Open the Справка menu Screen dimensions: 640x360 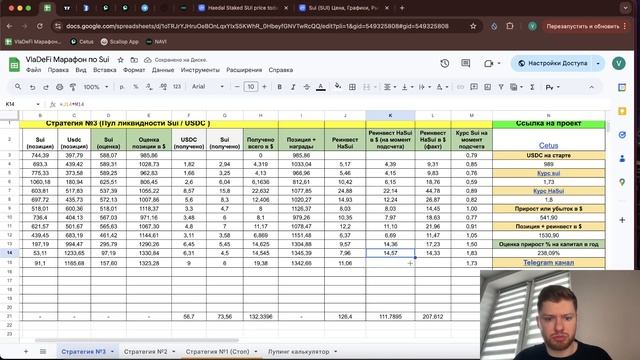point(280,70)
